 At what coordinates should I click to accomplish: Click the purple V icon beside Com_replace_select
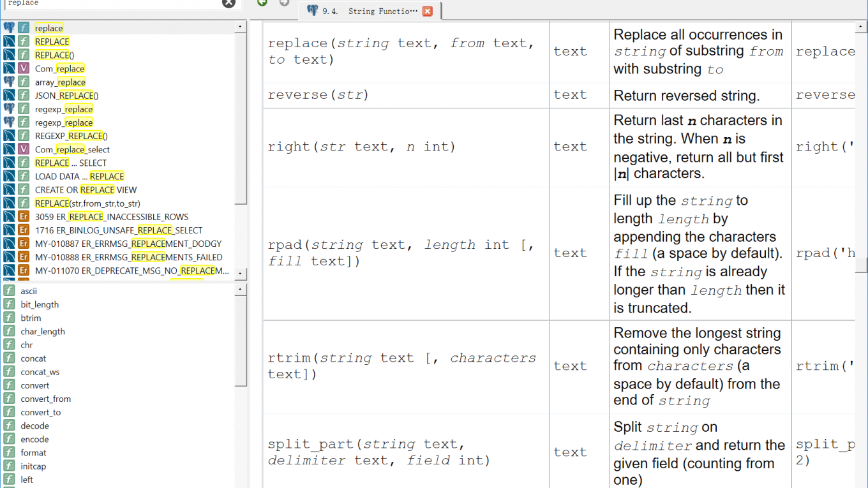(24, 149)
